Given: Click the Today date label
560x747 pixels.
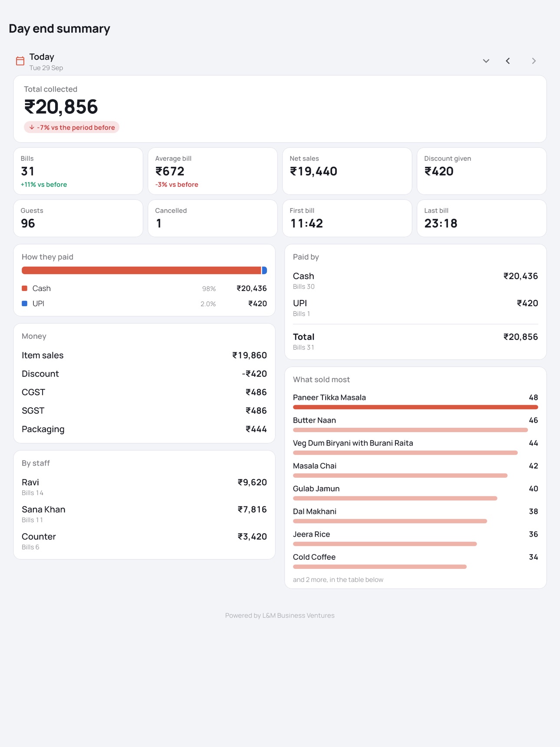Looking at the screenshot, I should (42, 57).
